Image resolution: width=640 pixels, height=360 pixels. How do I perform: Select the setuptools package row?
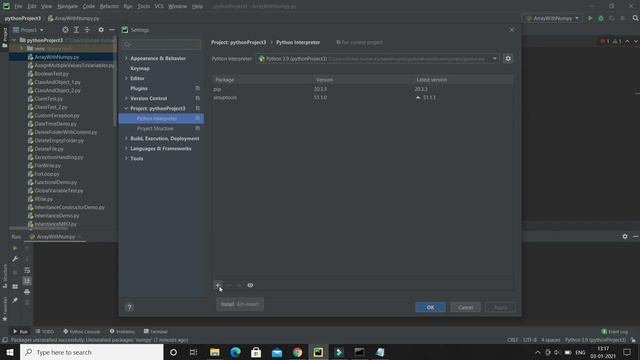coord(362,98)
